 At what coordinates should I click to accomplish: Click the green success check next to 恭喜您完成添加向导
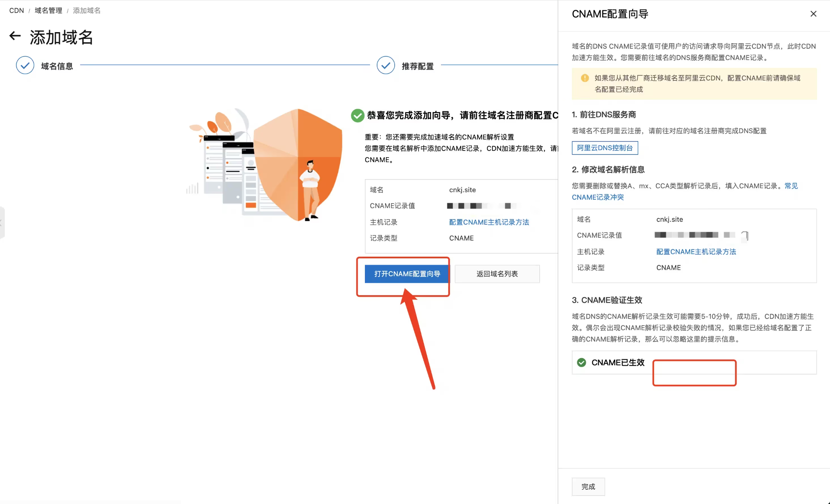tap(357, 116)
